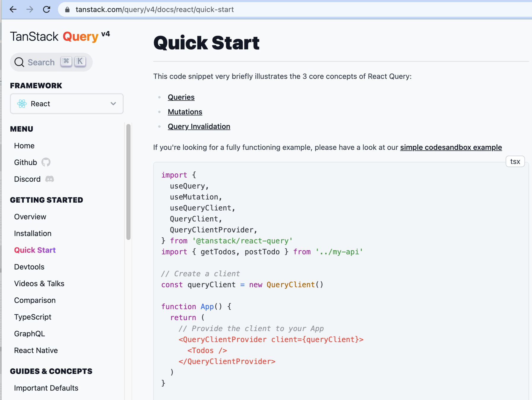This screenshot has width=532, height=400.
Task: Click the browser forward arrow
Action: click(30, 9)
